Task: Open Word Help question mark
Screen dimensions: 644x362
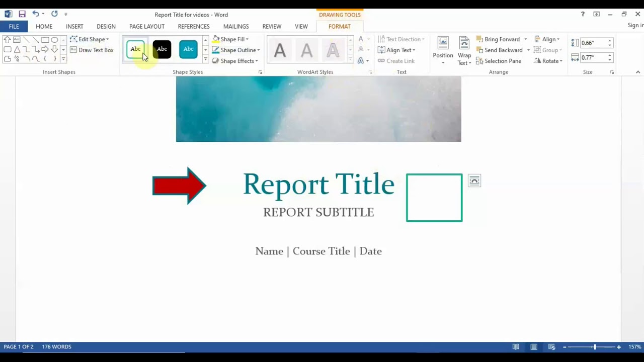Action: pos(583,14)
